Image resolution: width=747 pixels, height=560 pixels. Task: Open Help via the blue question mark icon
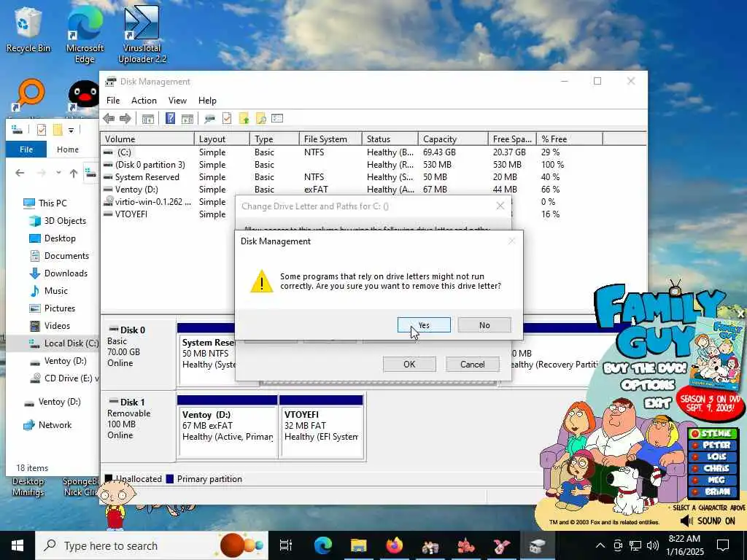click(170, 118)
